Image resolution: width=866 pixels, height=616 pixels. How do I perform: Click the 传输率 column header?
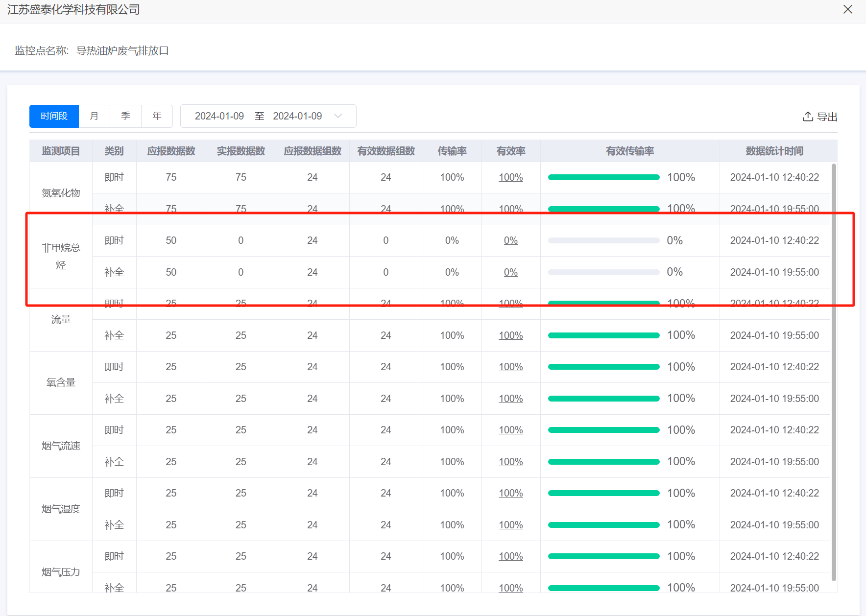click(452, 151)
